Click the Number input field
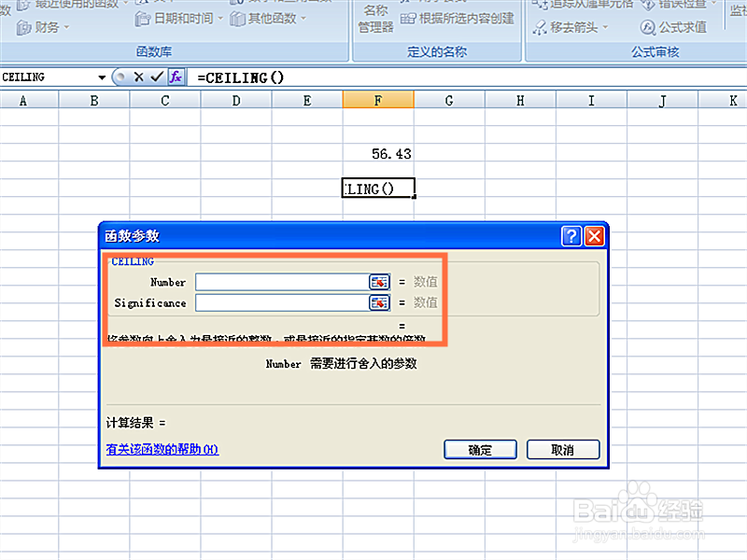747x560 pixels. [x=282, y=282]
